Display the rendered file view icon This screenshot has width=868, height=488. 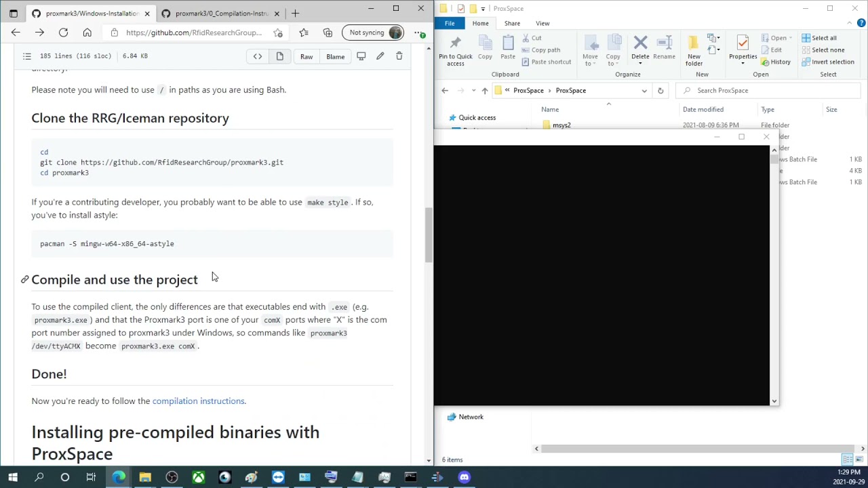[x=279, y=56]
